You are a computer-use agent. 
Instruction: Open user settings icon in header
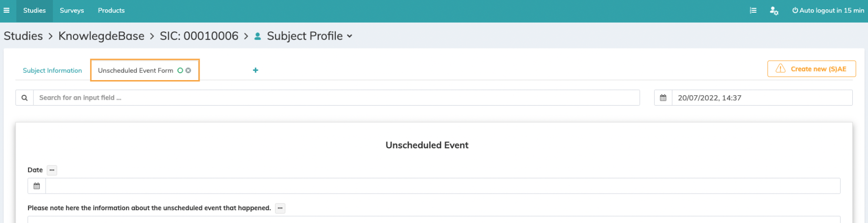tap(774, 10)
